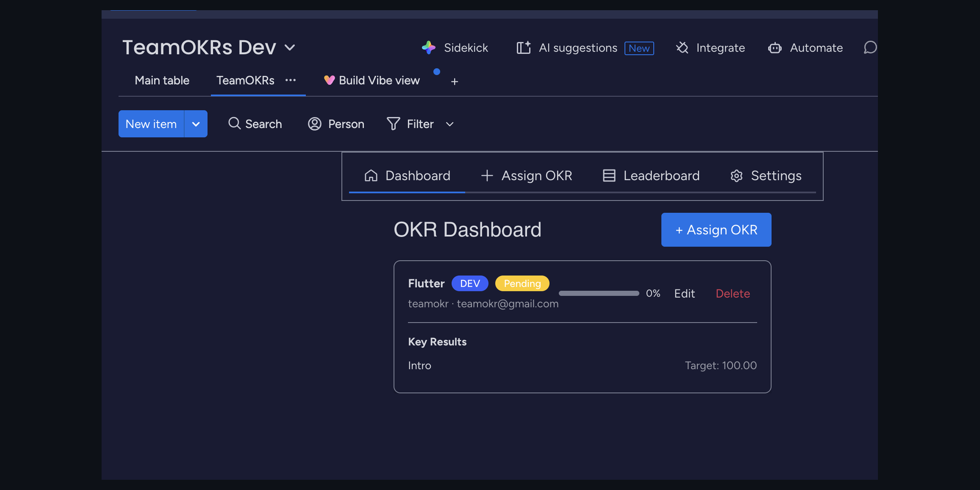Click the blue + Assign OKR button

(716, 230)
